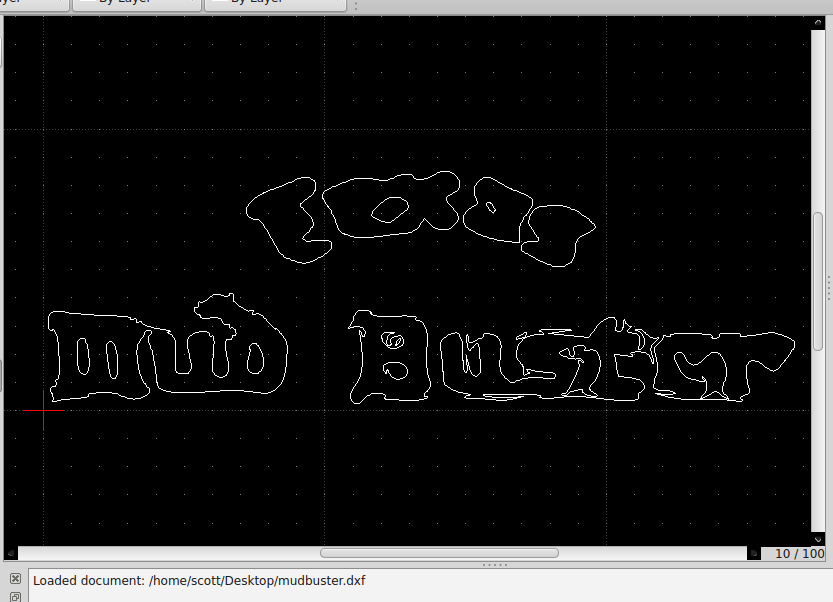
Task: Click the 'Loaded document' message text
Action: tap(199, 580)
